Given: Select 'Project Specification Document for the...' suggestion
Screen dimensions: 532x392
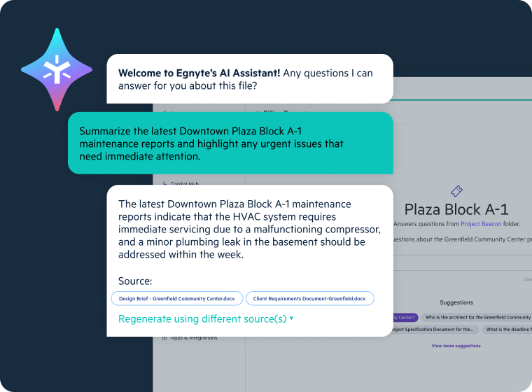Looking at the screenshot, I should click(436, 329).
